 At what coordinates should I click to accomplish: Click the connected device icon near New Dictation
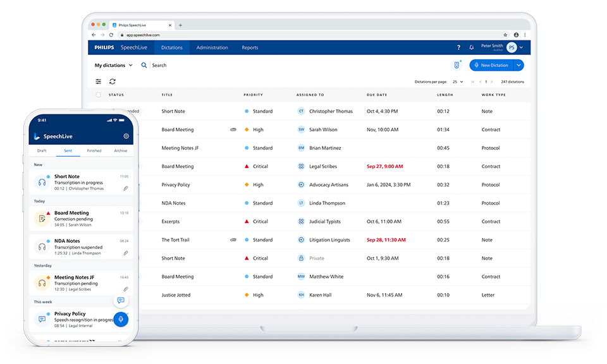pyautogui.click(x=457, y=65)
